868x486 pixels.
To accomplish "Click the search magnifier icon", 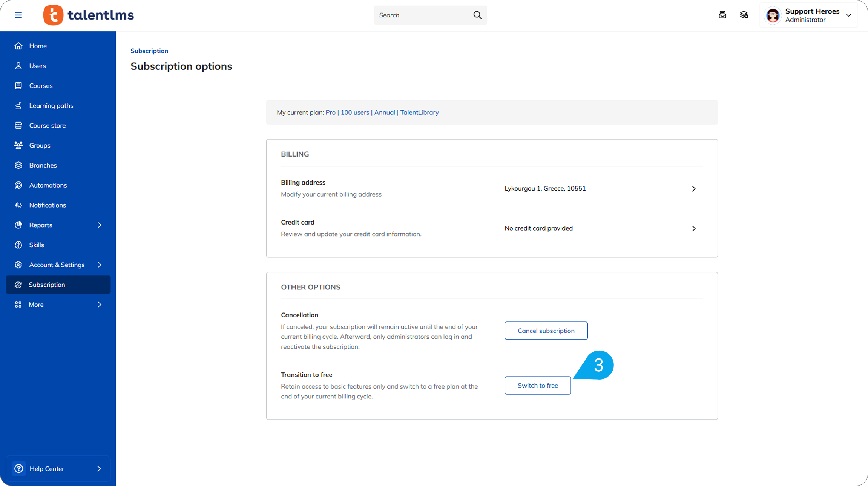I will (477, 15).
